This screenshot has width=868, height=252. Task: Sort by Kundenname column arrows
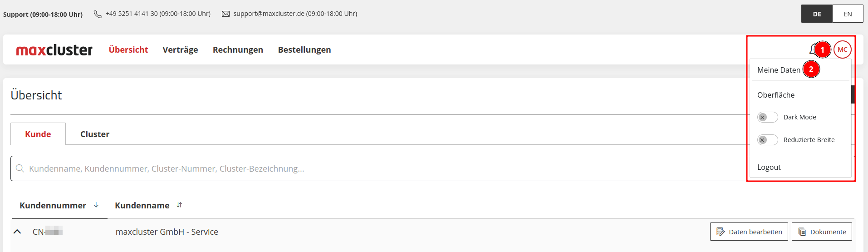coord(179,205)
